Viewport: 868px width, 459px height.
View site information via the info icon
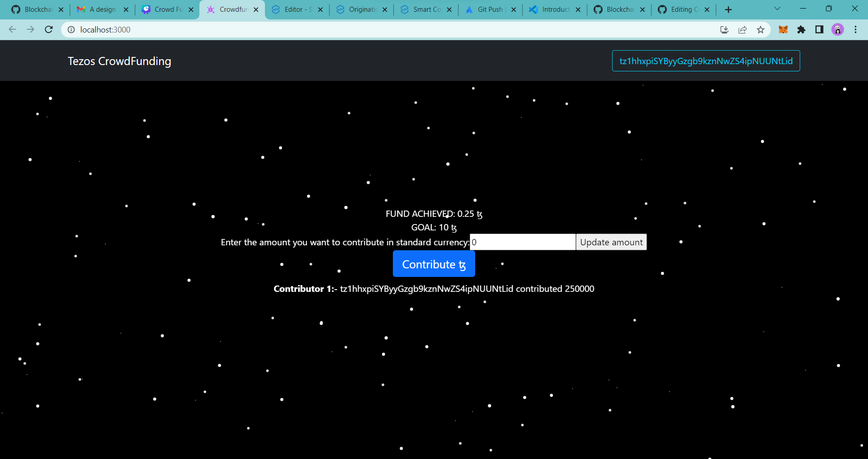point(71,29)
